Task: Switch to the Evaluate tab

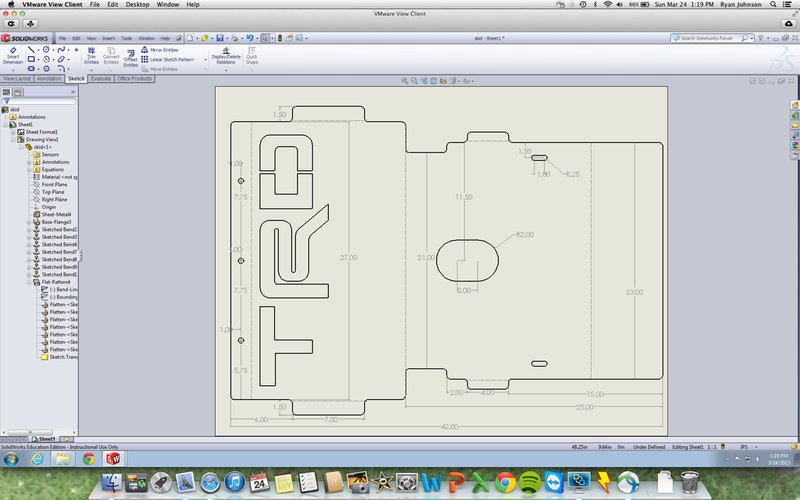Action: 101,79
